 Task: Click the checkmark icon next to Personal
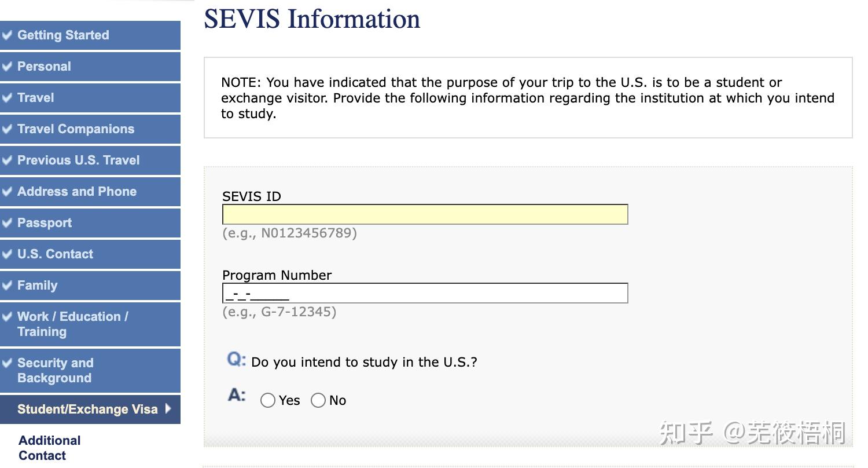pyautogui.click(x=7, y=66)
